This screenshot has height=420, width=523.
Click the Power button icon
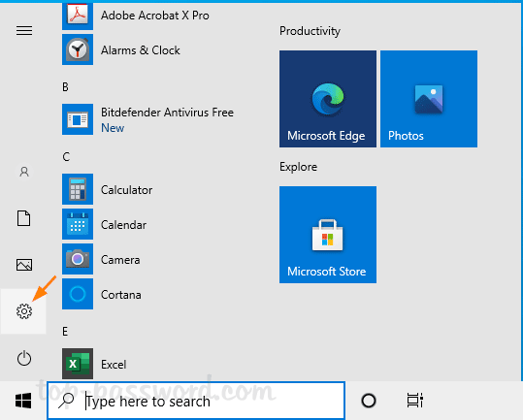tap(24, 358)
